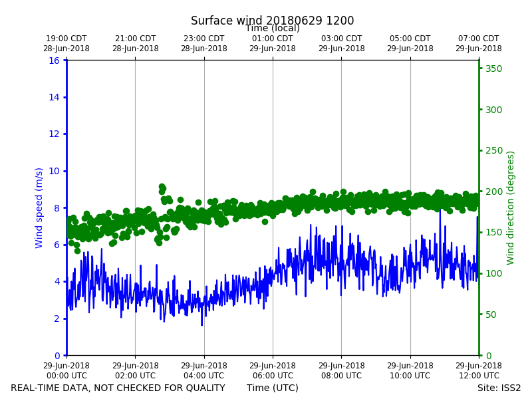Click the 23:00 CDT 28-Jun-2018 tick label
This screenshot has height=399, width=532.
pyautogui.click(x=204, y=43)
